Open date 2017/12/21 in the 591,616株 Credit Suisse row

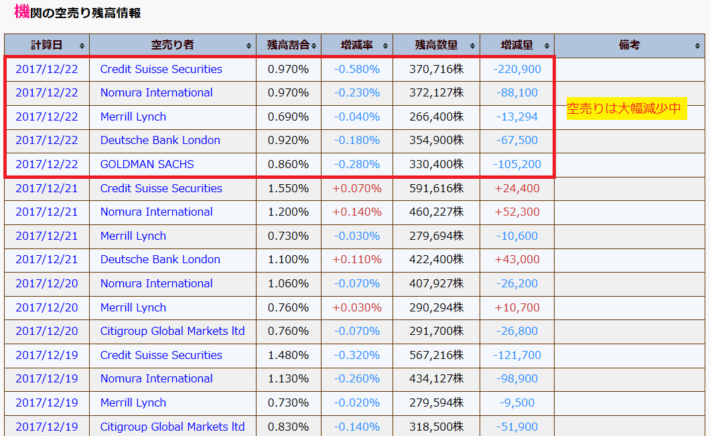(x=47, y=188)
